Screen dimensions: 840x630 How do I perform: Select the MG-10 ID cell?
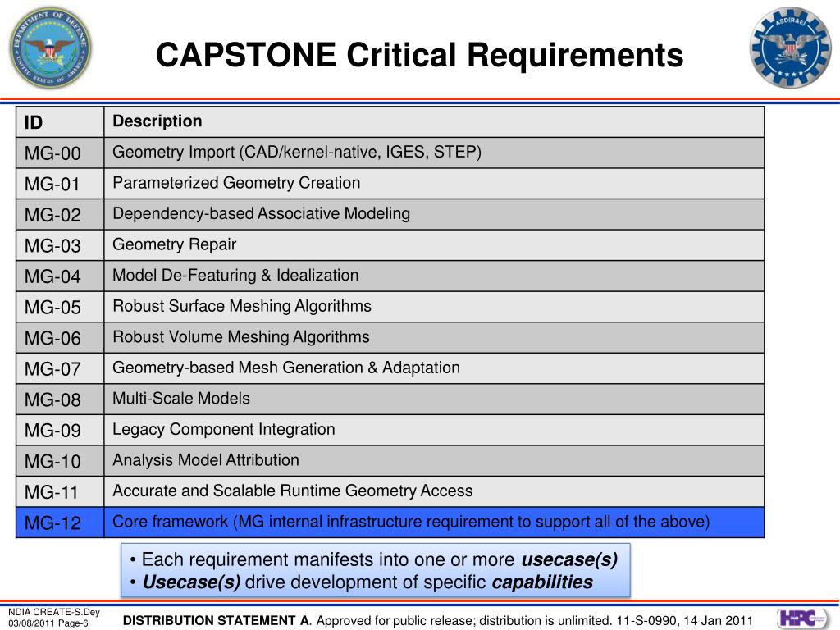(x=60, y=461)
